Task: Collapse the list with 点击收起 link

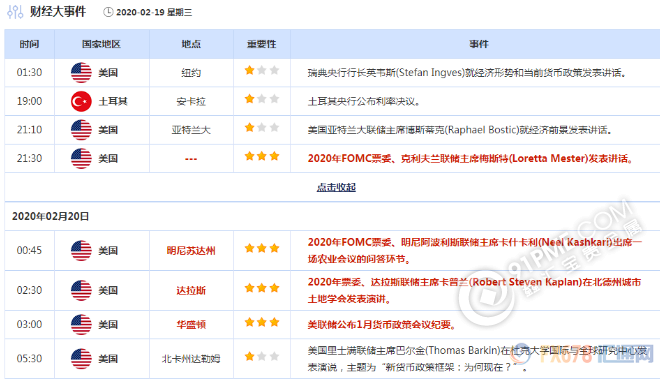Action: point(336,187)
